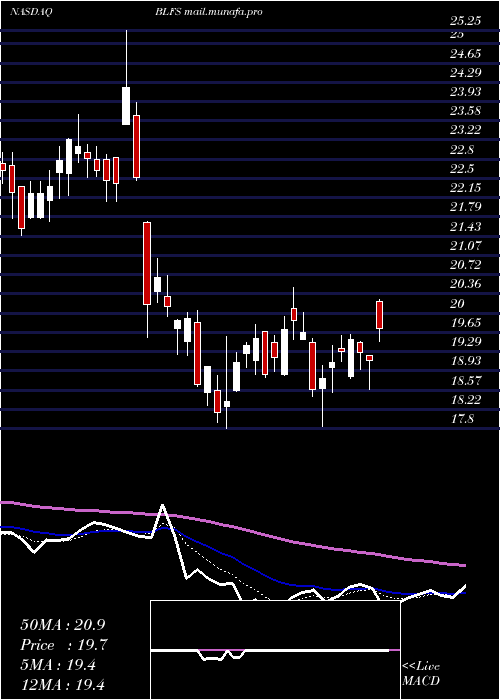The width and height of the screenshot is (500, 700).
Task: Select the 20 price axis label
Action: coord(458,304)
